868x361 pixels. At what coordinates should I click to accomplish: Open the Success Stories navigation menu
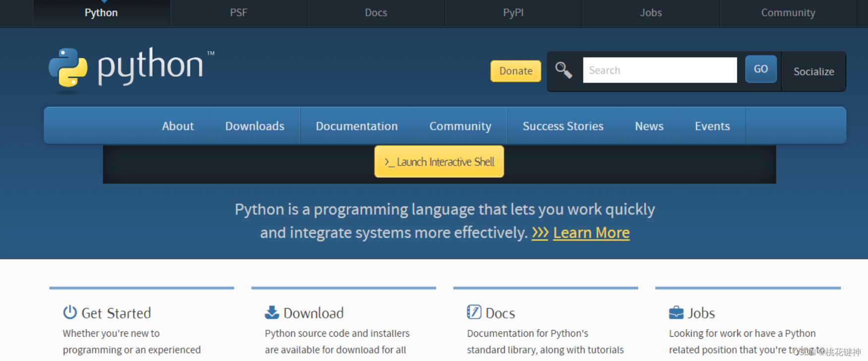[x=563, y=126]
